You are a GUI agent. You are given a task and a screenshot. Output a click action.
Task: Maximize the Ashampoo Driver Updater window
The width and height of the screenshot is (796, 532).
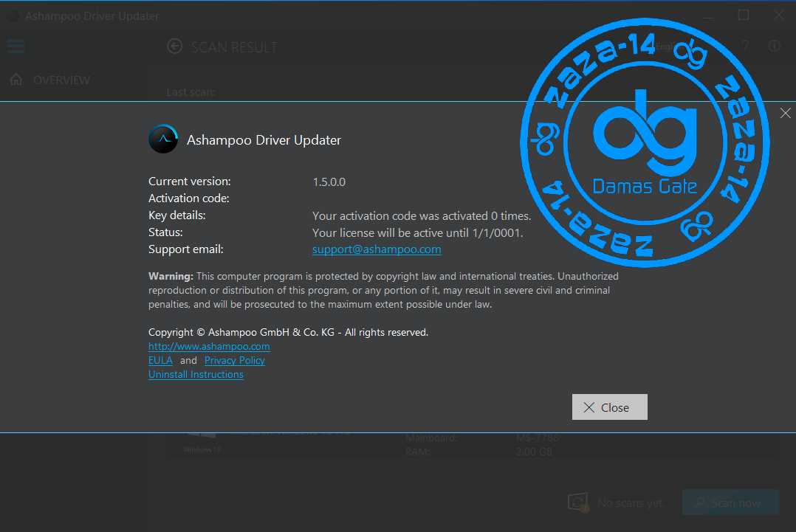[743, 15]
